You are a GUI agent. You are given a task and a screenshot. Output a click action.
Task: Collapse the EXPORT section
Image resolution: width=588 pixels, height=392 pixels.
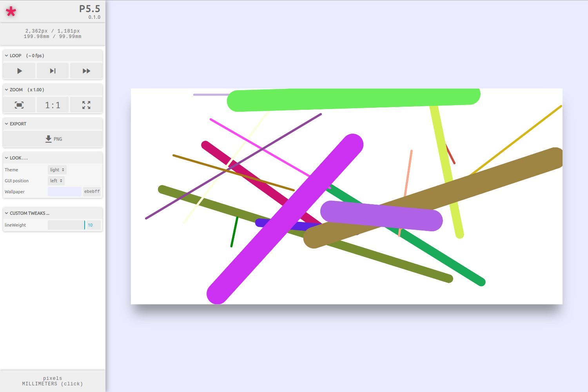point(6,123)
